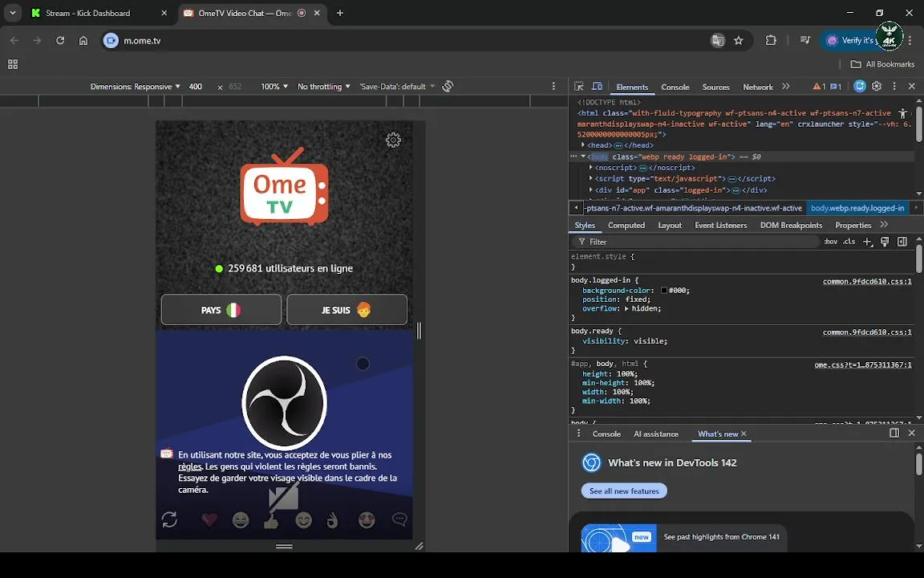Toggle the rendering emulations brush icon
924x578 pixels.
click(885, 242)
